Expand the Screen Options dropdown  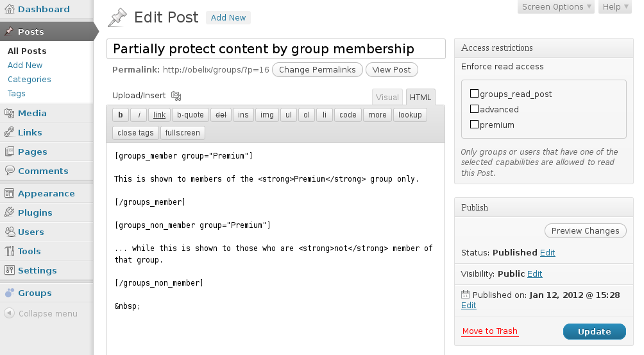click(x=556, y=7)
